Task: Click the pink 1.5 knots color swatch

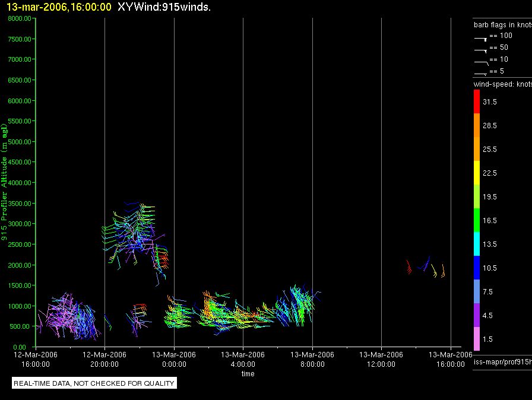Action: point(477,339)
